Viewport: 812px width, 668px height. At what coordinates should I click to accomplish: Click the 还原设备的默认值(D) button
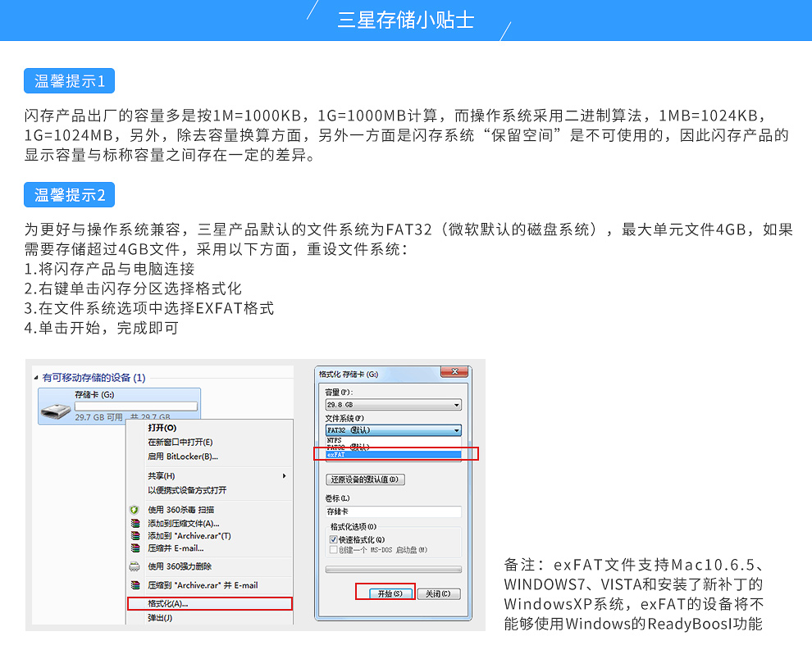[365, 479]
